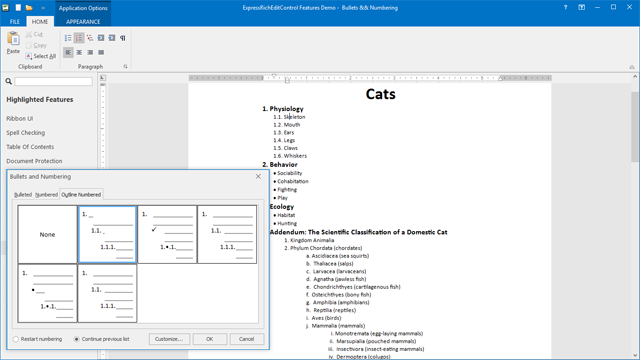
Task: Click the 'Ecology' heading
Action: (x=282, y=207)
